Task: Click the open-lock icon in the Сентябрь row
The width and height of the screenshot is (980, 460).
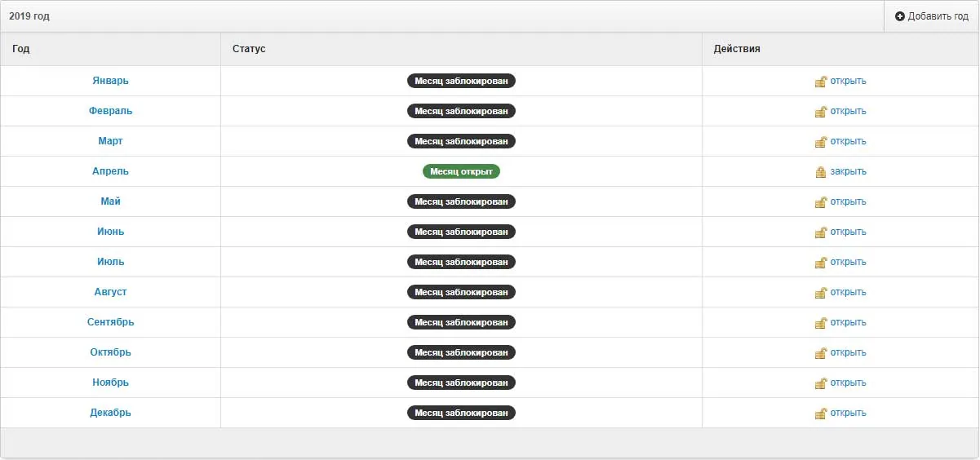Action: [821, 322]
